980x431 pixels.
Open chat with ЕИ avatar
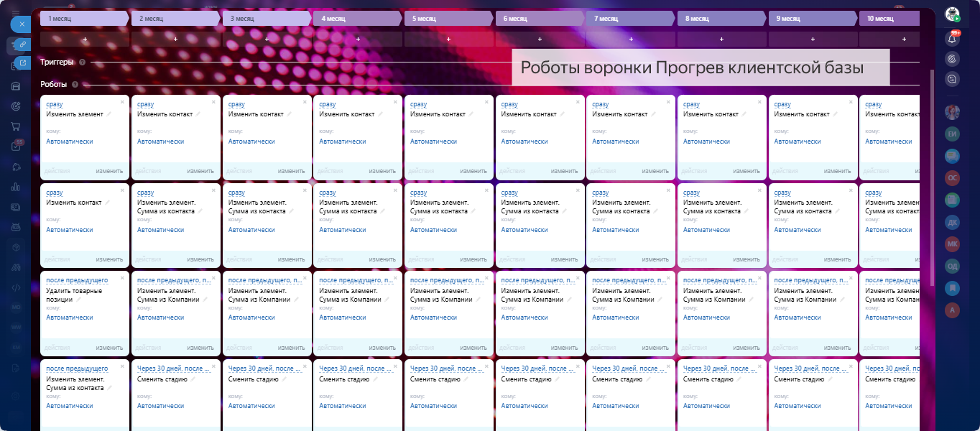point(953,134)
